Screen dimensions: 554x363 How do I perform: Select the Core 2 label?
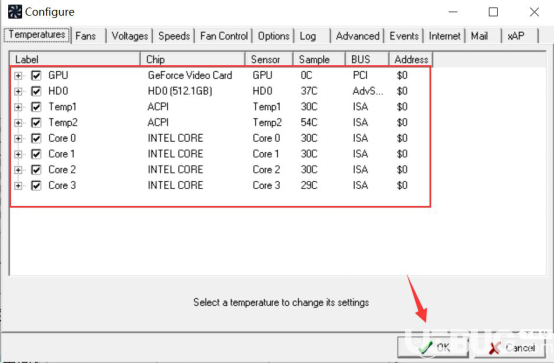62,170
